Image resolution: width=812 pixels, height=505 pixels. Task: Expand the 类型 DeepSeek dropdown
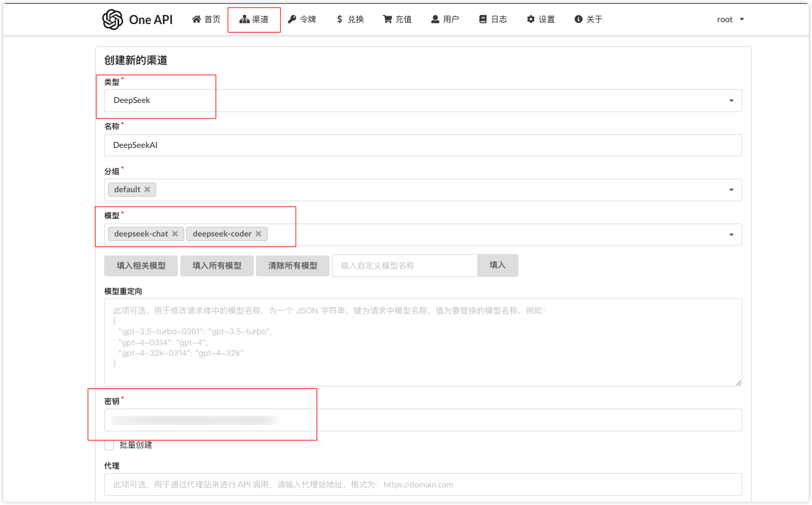[423, 100]
